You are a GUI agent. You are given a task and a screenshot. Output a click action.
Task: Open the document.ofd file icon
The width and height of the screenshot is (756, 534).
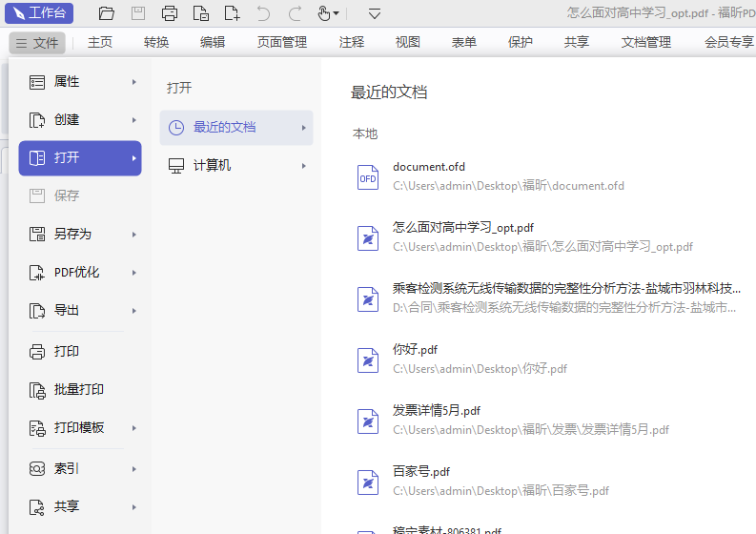tap(367, 176)
